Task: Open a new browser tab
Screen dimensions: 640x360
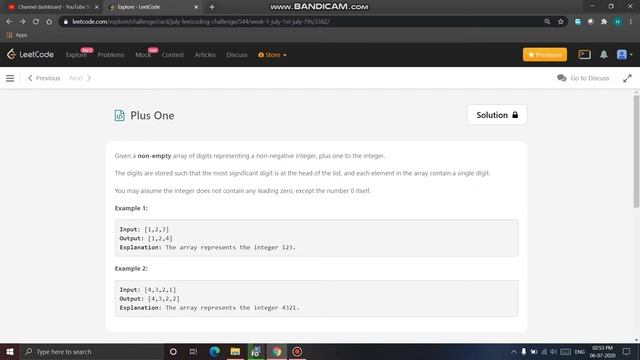Action: pos(212,7)
